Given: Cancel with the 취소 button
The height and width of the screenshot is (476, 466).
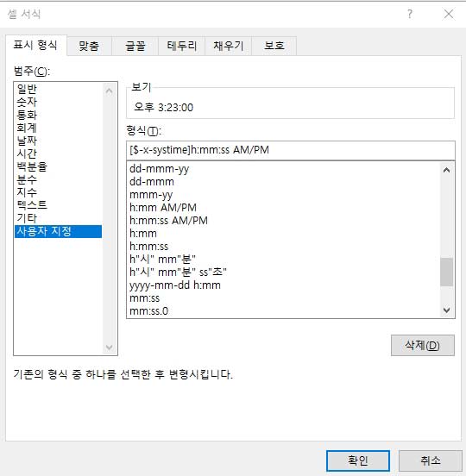Looking at the screenshot, I should (x=430, y=460).
